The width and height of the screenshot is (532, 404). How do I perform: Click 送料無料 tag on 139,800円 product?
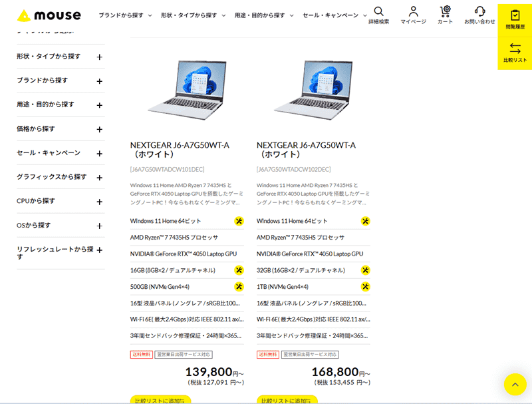pyautogui.click(x=142, y=355)
